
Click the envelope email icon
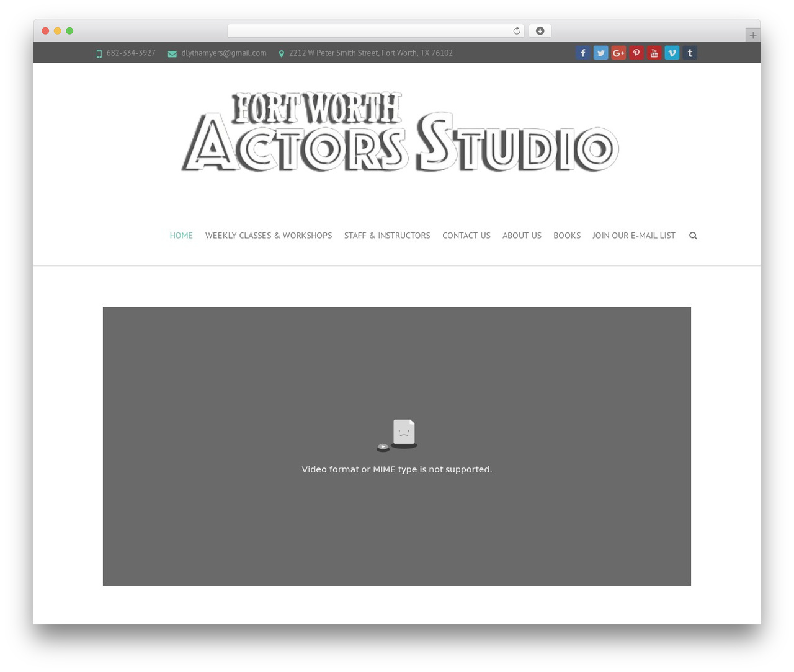(x=172, y=54)
